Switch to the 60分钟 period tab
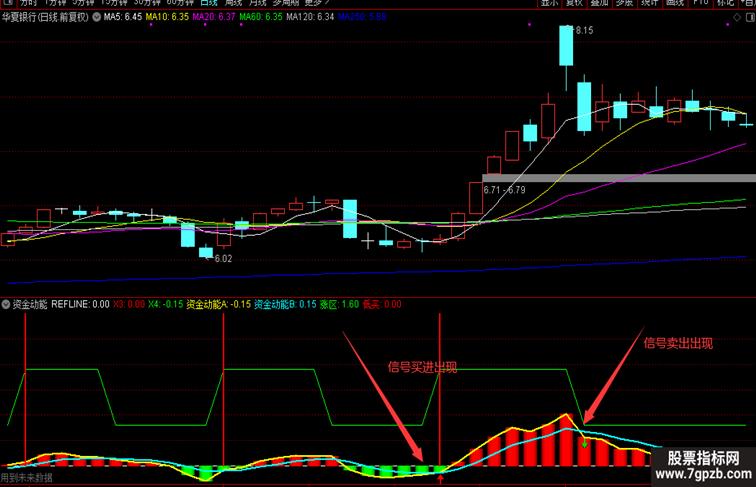This screenshot has height=487, width=756. click(180, 3)
